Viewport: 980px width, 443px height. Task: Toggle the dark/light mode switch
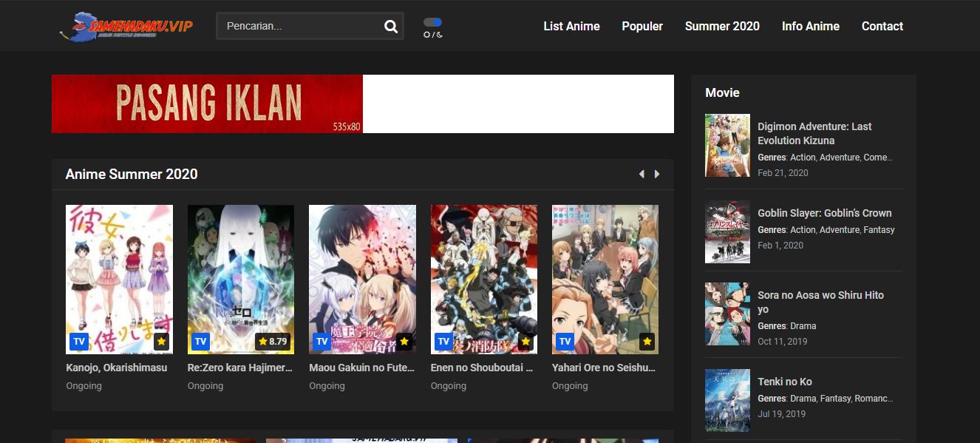433,23
